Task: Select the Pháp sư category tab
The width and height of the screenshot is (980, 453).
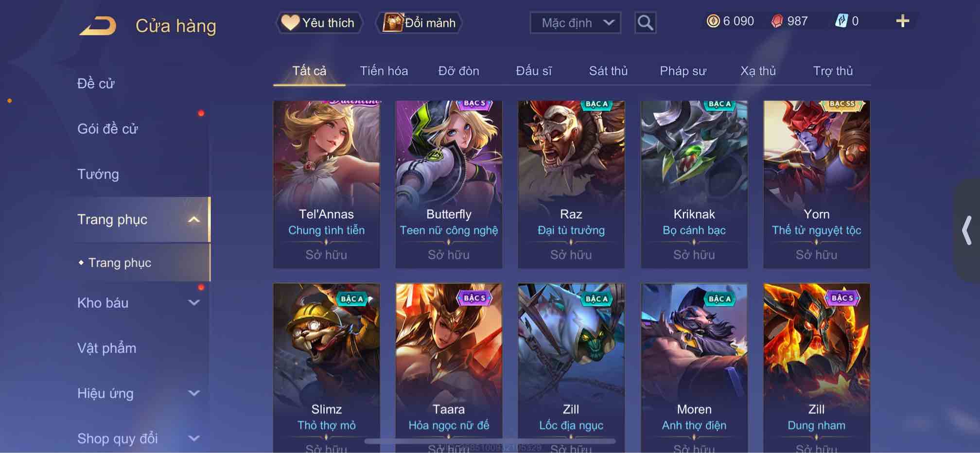Action: (x=682, y=71)
